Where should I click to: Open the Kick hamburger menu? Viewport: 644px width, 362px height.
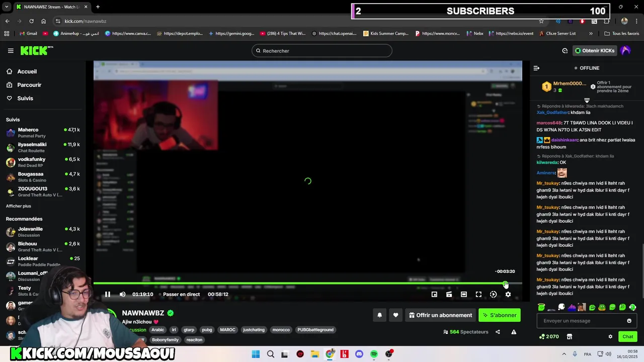[11, 51]
